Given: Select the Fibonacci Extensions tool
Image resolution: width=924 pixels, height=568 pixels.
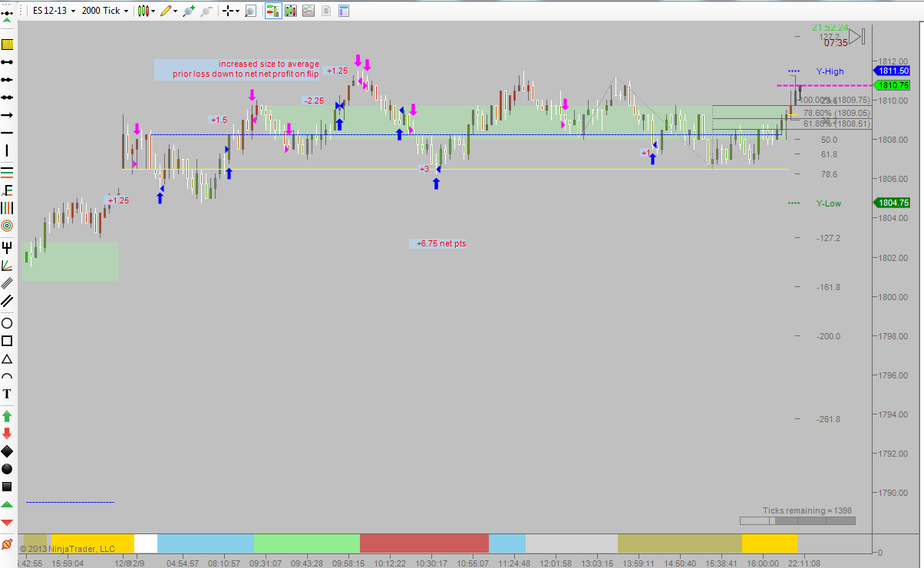Looking at the screenshot, I should pos(7,189).
